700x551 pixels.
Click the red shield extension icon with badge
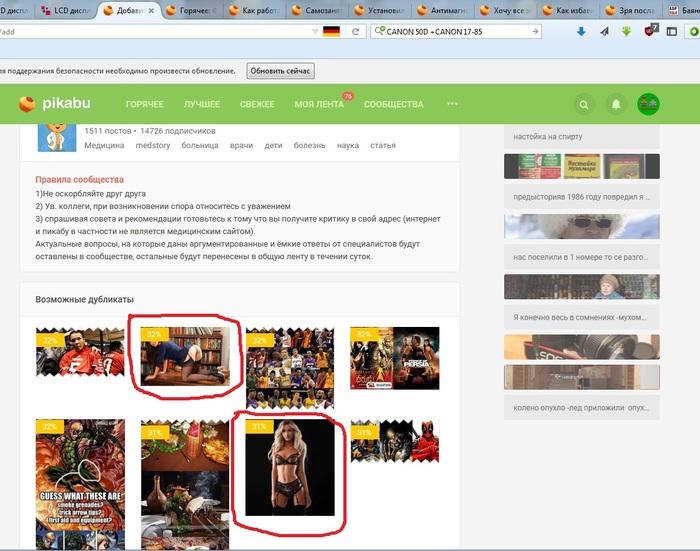(x=651, y=32)
